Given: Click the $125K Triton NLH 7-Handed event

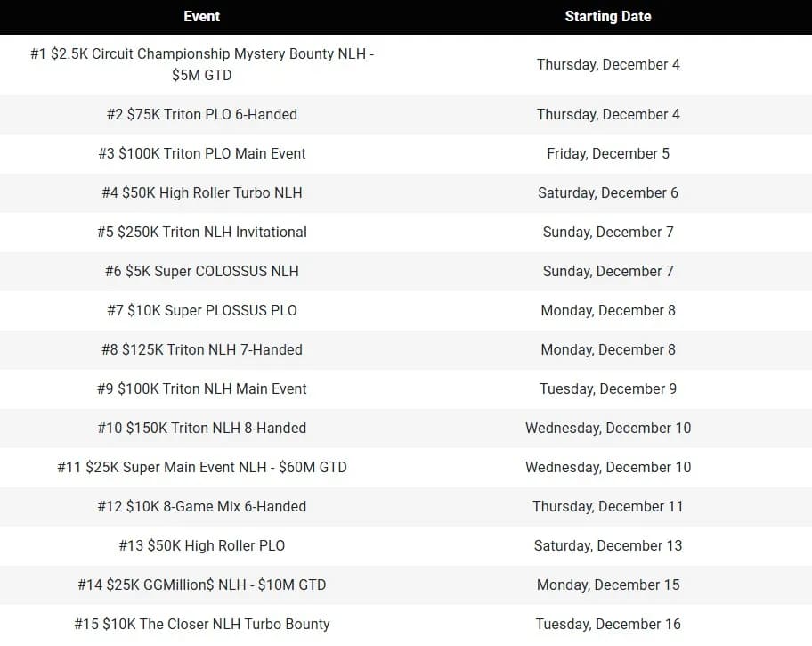Looking at the screenshot, I should 202,349.
